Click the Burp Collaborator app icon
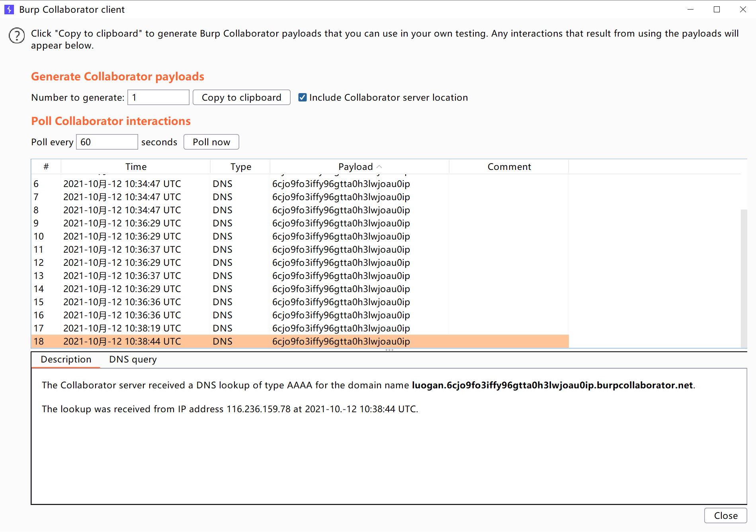The image size is (756, 532). pyautogui.click(x=9, y=9)
